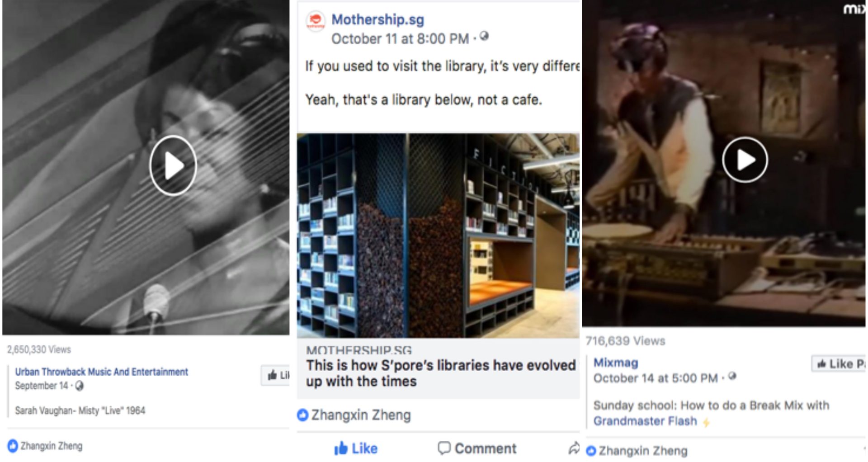
Task: Play the Sarah Vaughan Misty video
Action: (x=173, y=165)
